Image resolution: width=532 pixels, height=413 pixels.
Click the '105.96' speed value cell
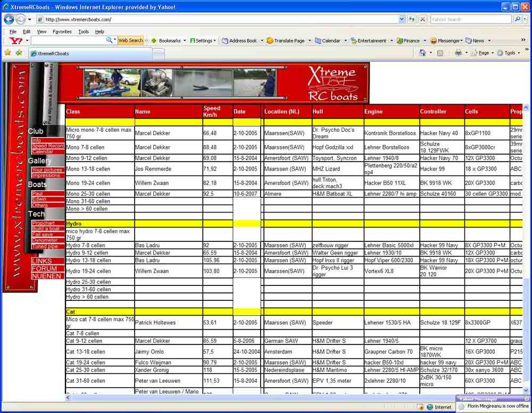coord(218,260)
